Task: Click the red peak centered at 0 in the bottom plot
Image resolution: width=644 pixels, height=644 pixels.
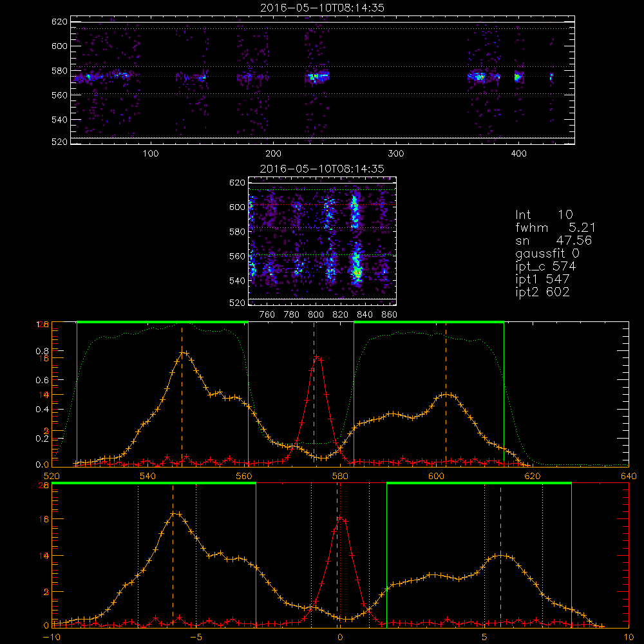Action: (341, 518)
